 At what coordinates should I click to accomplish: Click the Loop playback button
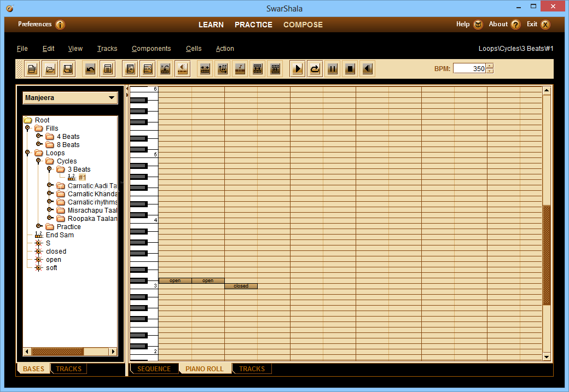(315, 68)
